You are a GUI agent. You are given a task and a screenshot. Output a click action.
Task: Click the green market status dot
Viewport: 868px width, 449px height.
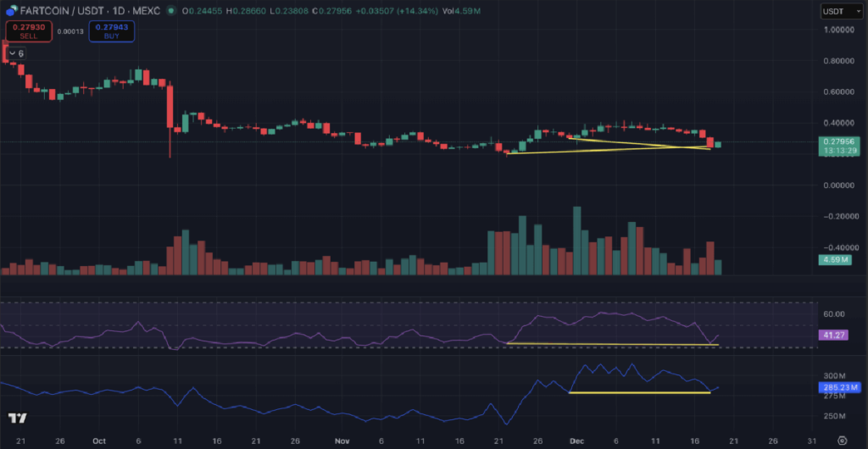[173, 10]
